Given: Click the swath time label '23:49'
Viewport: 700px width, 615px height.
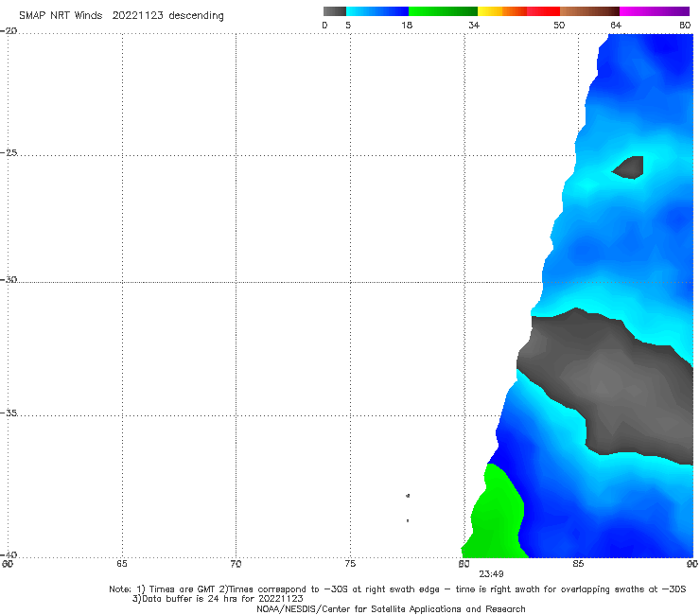Looking at the screenshot, I should click(491, 574).
